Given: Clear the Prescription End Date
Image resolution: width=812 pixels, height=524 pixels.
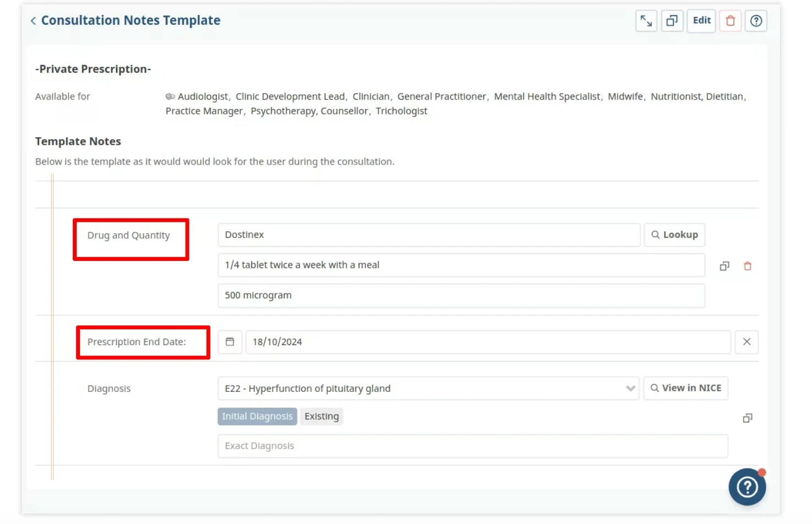Looking at the screenshot, I should pyautogui.click(x=746, y=342).
